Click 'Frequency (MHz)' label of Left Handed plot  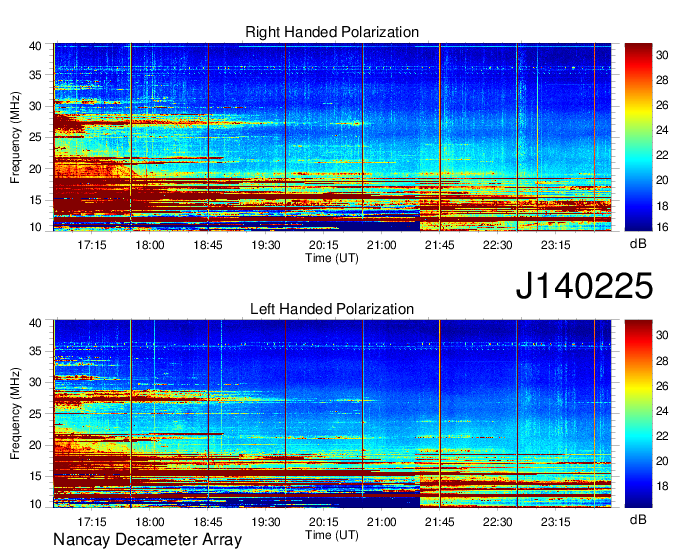[x=15, y=414]
